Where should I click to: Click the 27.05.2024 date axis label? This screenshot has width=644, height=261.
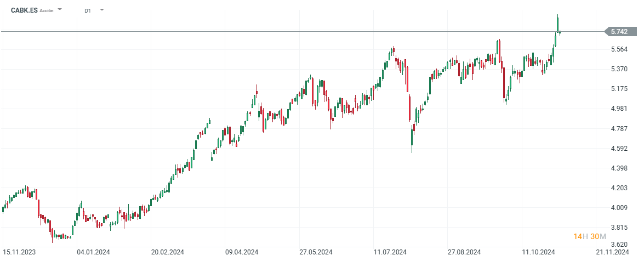pyautogui.click(x=316, y=252)
